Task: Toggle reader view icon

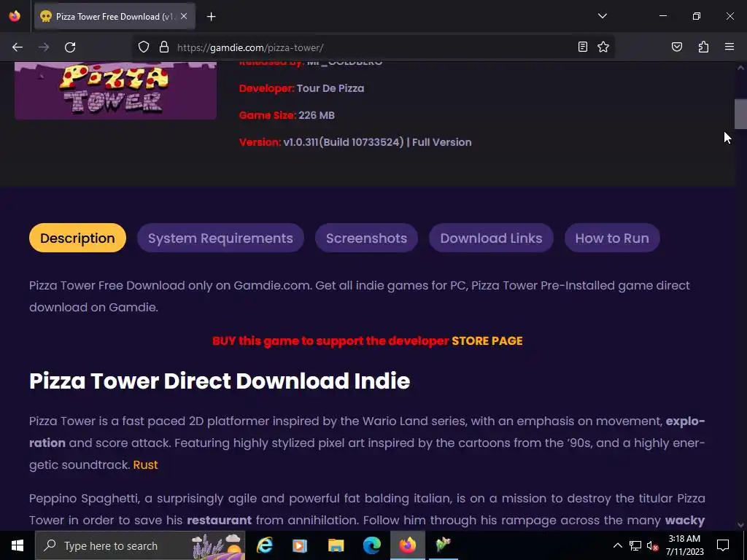Action: [x=583, y=47]
